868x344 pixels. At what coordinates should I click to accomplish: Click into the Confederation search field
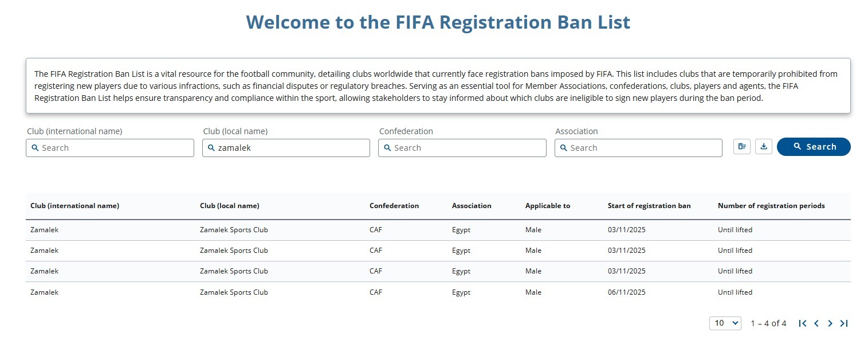coord(462,148)
